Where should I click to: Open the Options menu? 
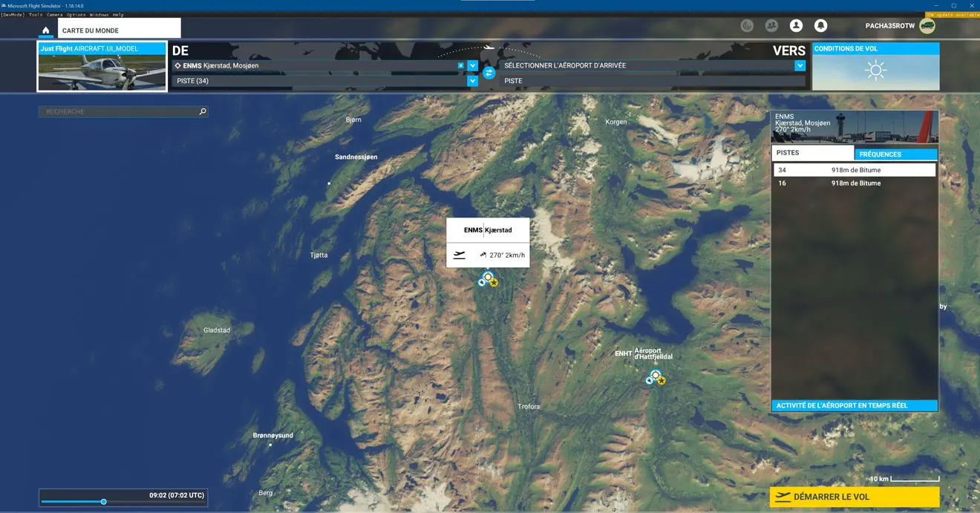tap(76, 15)
